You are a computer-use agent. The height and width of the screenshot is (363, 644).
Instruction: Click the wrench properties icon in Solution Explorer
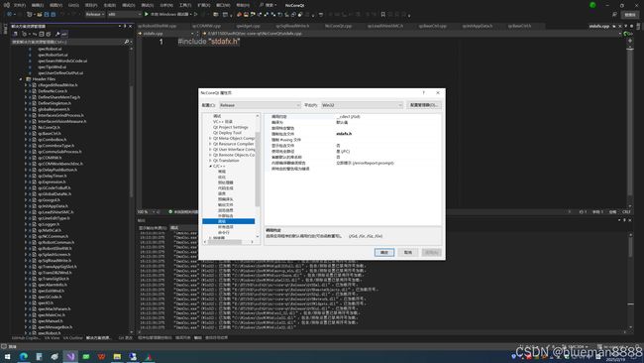pos(57,34)
